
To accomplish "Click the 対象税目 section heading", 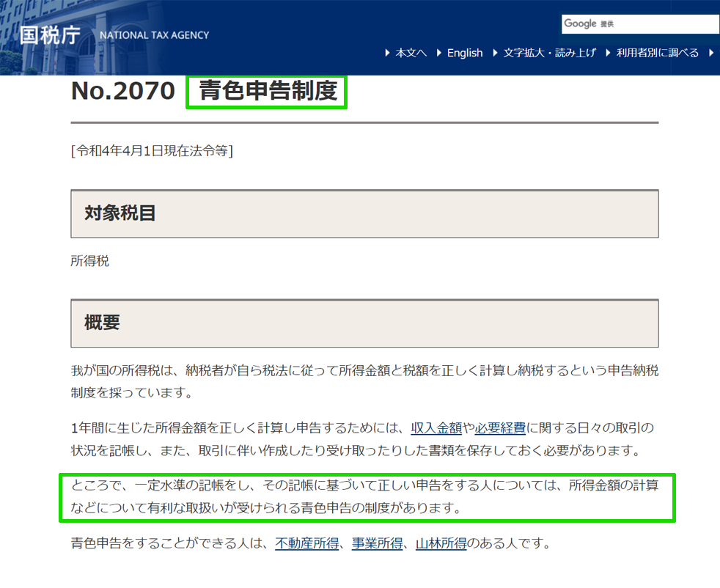I will coord(120,213).
